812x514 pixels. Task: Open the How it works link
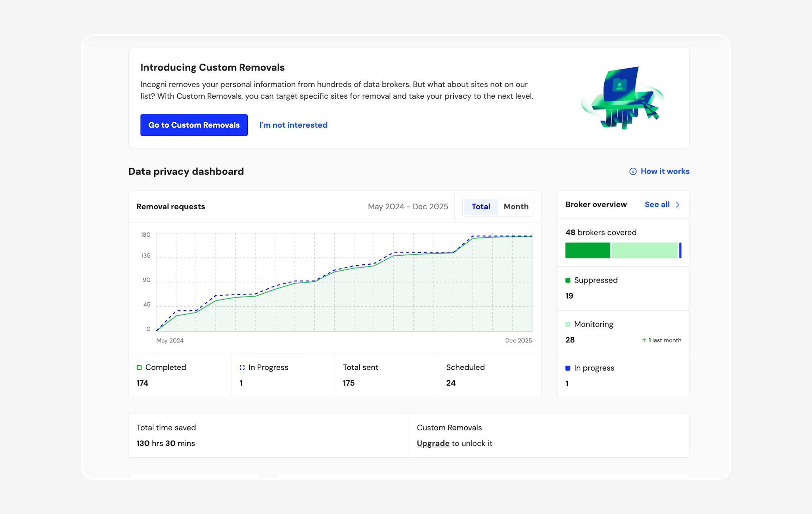[665, 171]
